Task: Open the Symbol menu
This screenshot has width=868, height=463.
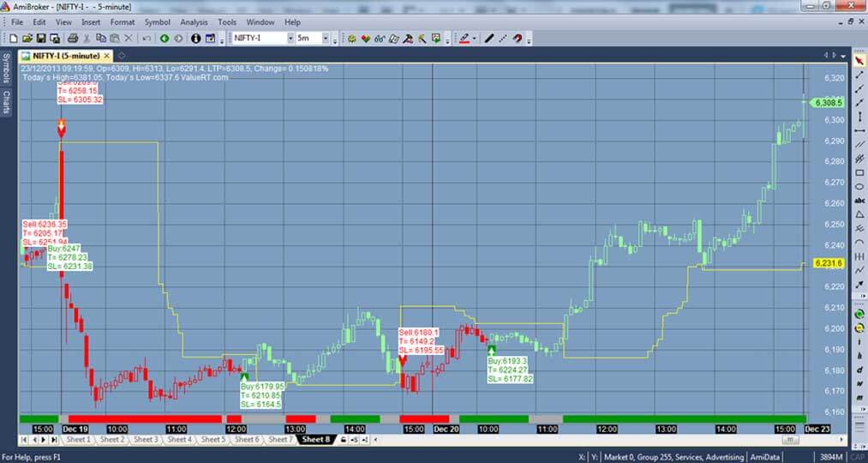Action: pos(157,22)
